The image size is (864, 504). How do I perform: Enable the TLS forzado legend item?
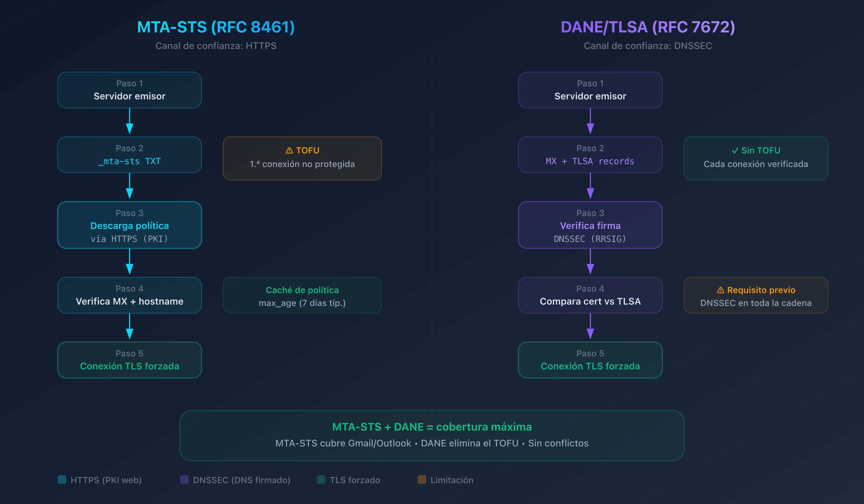[x=349, y=480]
